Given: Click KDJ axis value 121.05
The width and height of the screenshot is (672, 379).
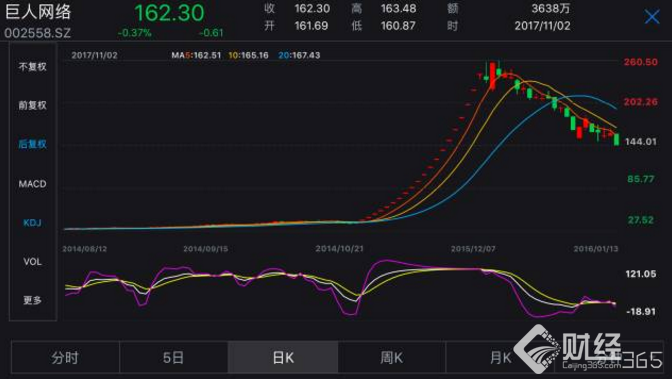Looking at the screenshot, I should pyautogui.click(x=641, y=274).
